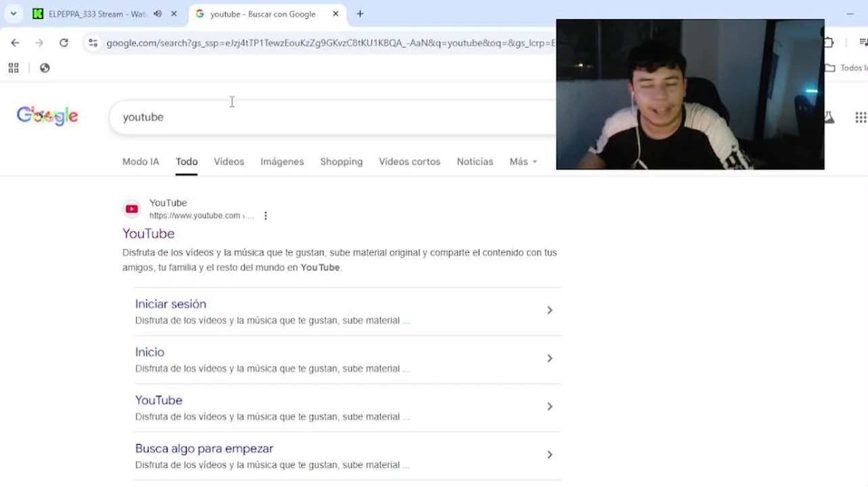This screenshot has width=868, height=487.
Task: Click the extensions puzzle icon
Action: 829,43
